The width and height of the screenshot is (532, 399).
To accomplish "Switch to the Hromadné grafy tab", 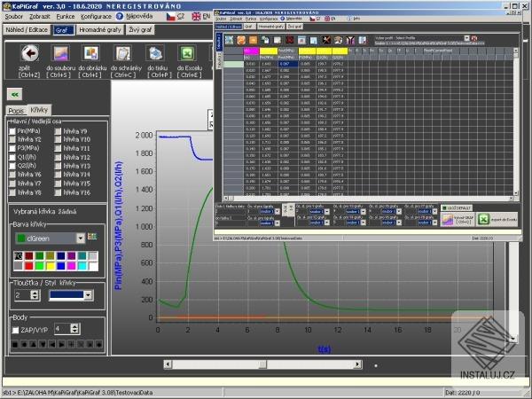I will click(x=100, y=30).
